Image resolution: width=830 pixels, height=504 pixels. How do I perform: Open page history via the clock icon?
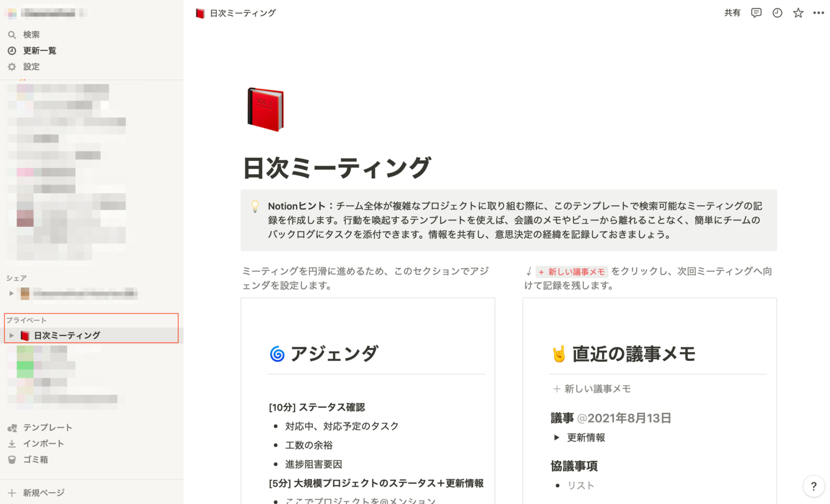click(777, 12)
